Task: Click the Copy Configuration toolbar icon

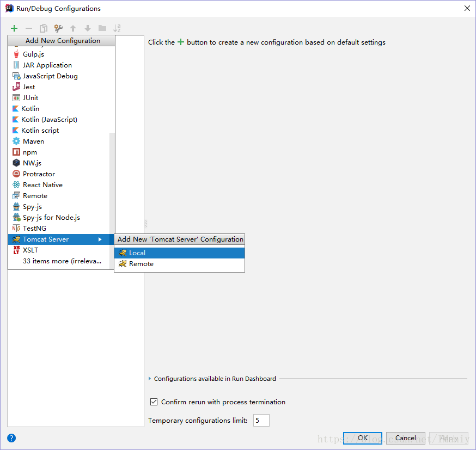Action: coord(44,28)
